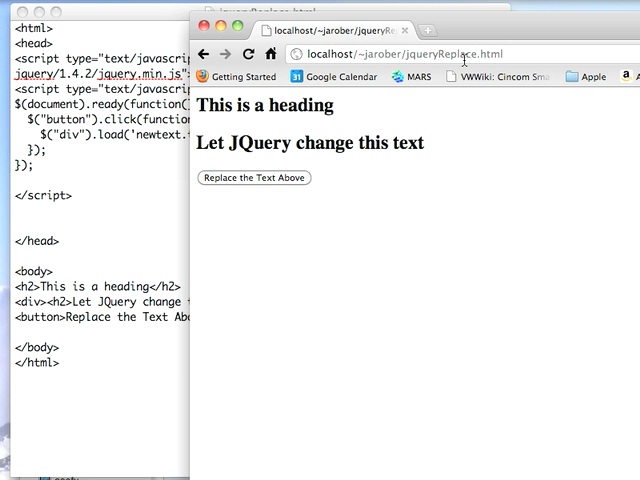This screenshot has width=640, height=480.
Task: Open the Getting Started bookmark
Action: [x=236, y=77]
